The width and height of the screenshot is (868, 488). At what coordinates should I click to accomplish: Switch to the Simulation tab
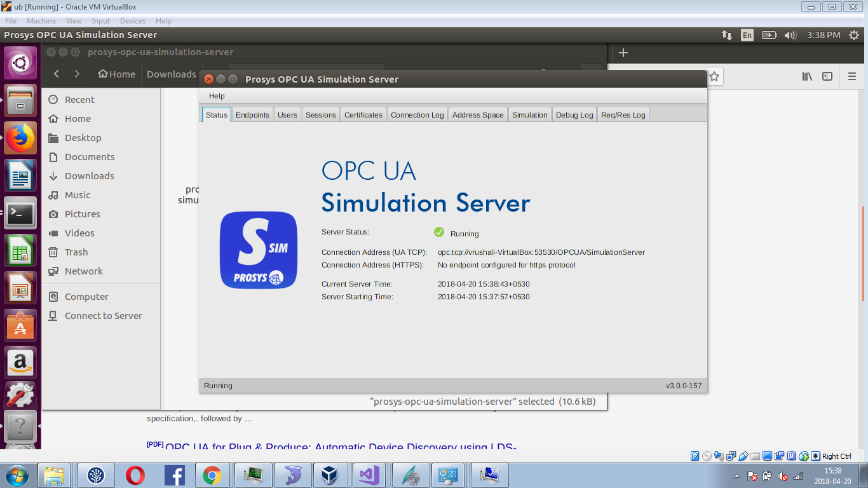coord(529,114)
